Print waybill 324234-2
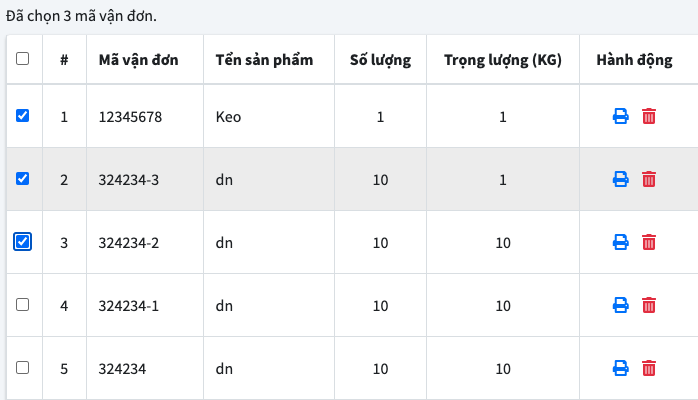 620,242
